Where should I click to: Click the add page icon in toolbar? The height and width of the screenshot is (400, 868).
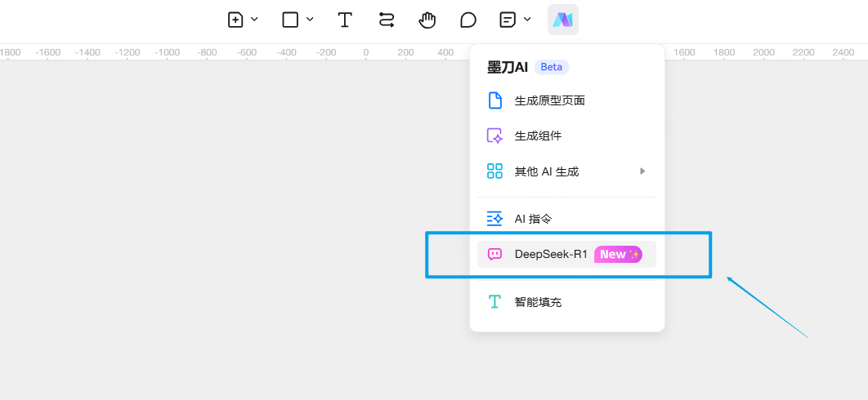[x=236, y=20]
